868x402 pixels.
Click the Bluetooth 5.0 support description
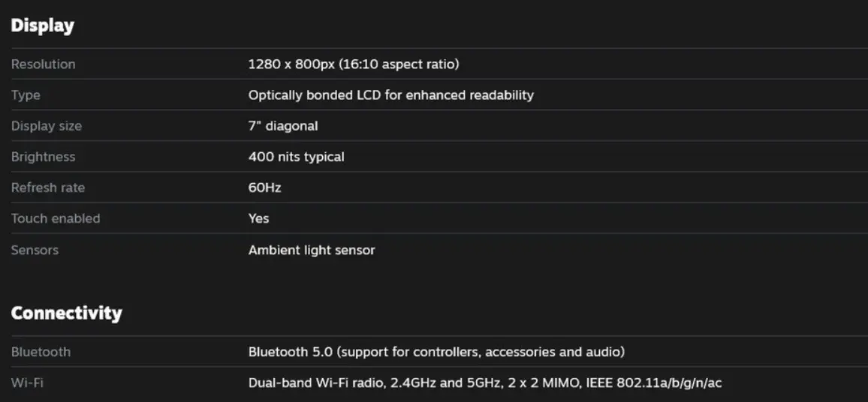437,352
